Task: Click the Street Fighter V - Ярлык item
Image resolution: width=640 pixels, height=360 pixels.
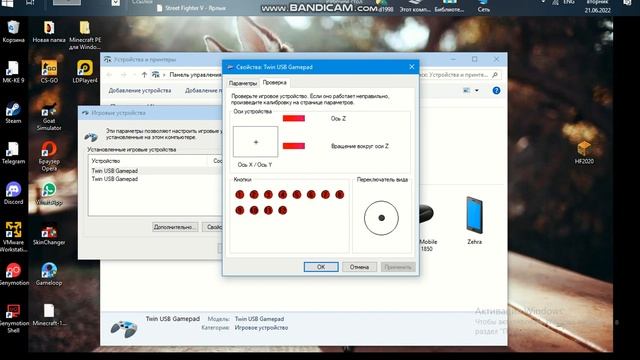Action: point(191,8)
